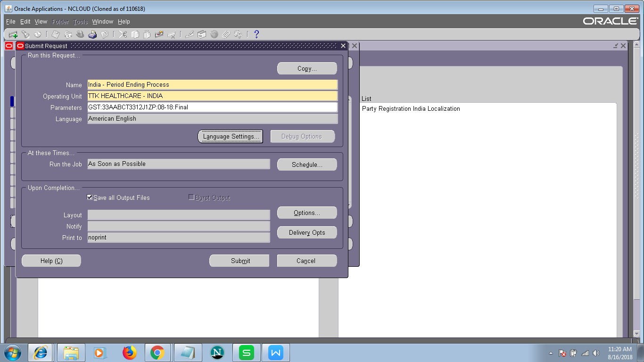Click the Run the Job field

pos(179,164)
